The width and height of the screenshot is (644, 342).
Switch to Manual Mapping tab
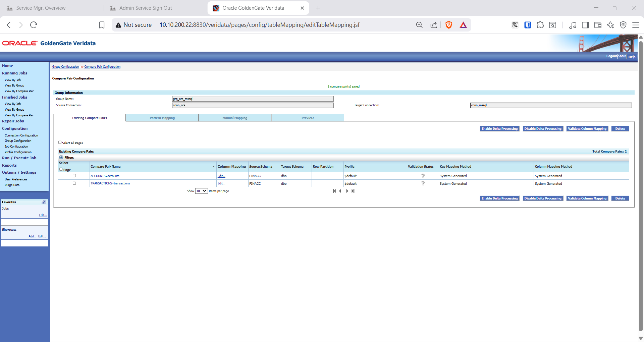click(235, 118)
